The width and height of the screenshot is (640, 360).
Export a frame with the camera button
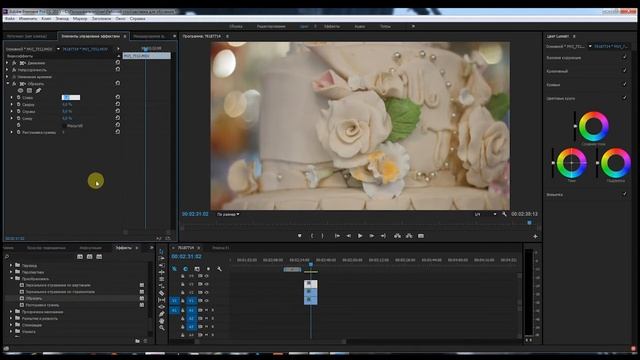[421, 236]
